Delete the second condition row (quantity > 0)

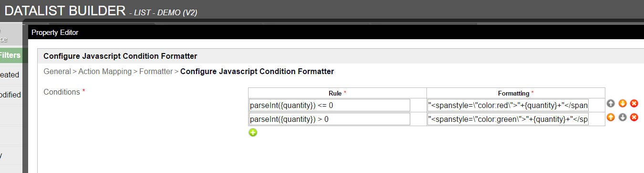[634, 117]
